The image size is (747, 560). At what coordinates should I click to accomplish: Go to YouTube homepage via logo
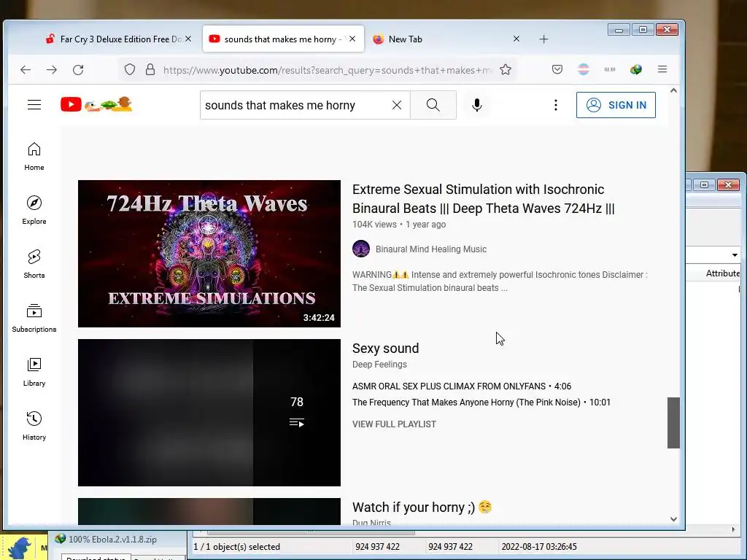click(96, 104)
